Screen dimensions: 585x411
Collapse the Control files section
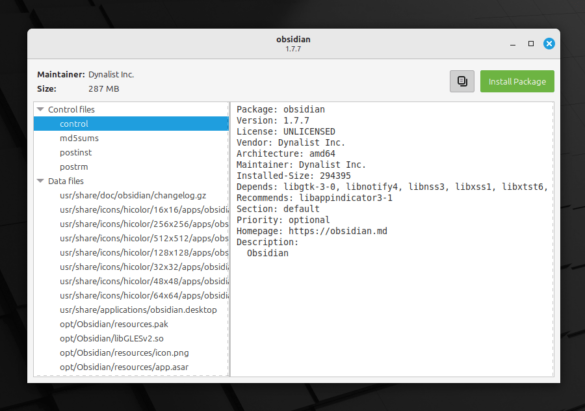(41, 109)
